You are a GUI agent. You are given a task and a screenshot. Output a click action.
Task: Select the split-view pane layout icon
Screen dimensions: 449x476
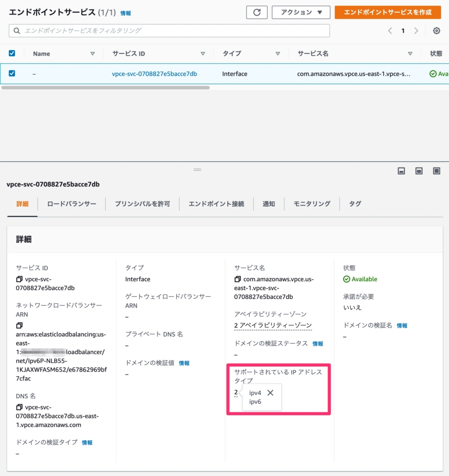pos(419,171)
